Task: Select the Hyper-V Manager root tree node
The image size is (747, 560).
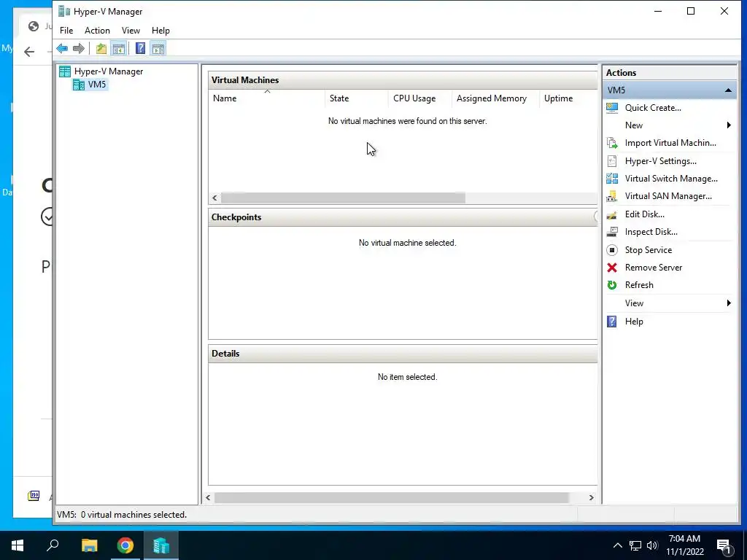Action: pyautogui.click(x=108, y=71)
